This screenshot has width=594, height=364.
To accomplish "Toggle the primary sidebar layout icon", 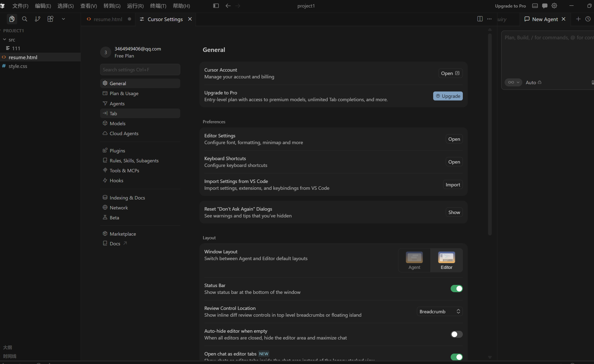I will pos(216,6).
